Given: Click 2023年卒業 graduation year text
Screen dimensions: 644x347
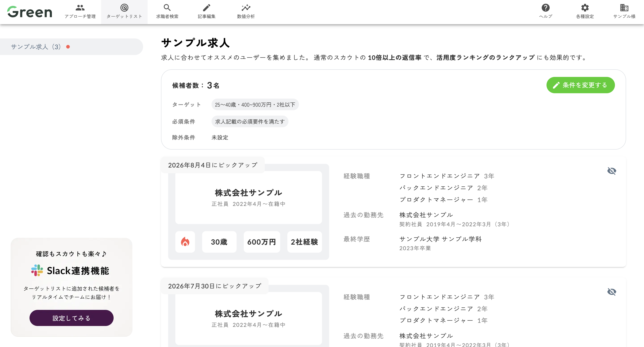Looking at the screenshot, I should (415, 248).
